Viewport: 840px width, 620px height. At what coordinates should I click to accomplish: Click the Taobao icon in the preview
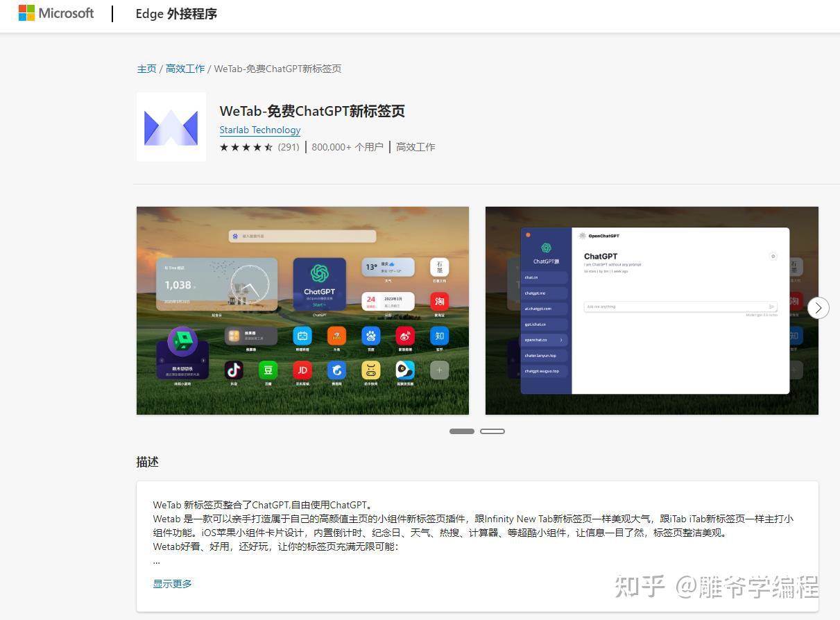click(x=439, y=302)
